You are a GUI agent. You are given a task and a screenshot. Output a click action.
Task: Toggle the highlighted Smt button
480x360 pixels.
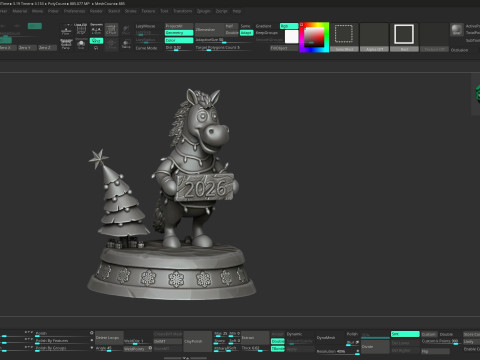click(405, 334)
